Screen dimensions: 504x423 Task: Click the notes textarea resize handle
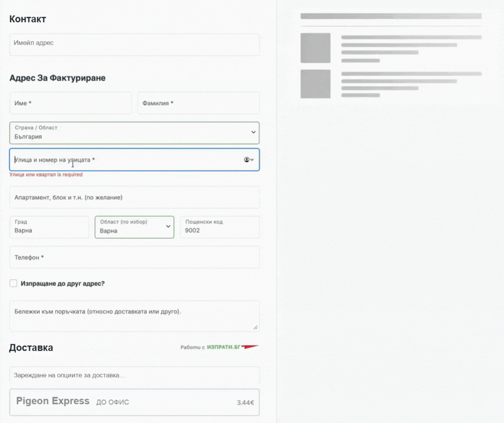pos(255,327)
